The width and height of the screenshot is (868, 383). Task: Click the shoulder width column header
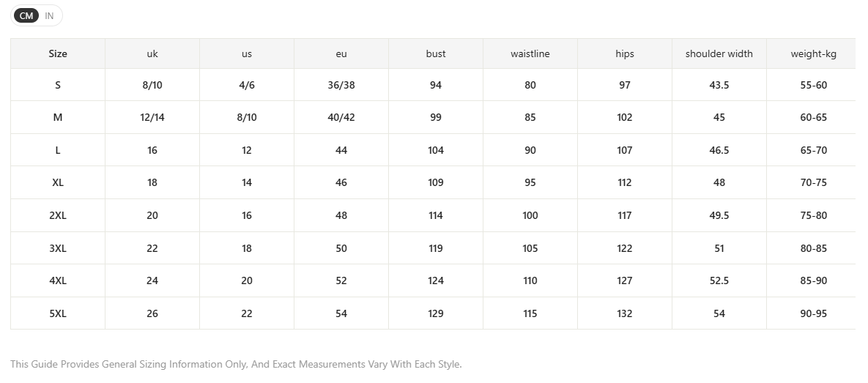(x=719, y=53)
